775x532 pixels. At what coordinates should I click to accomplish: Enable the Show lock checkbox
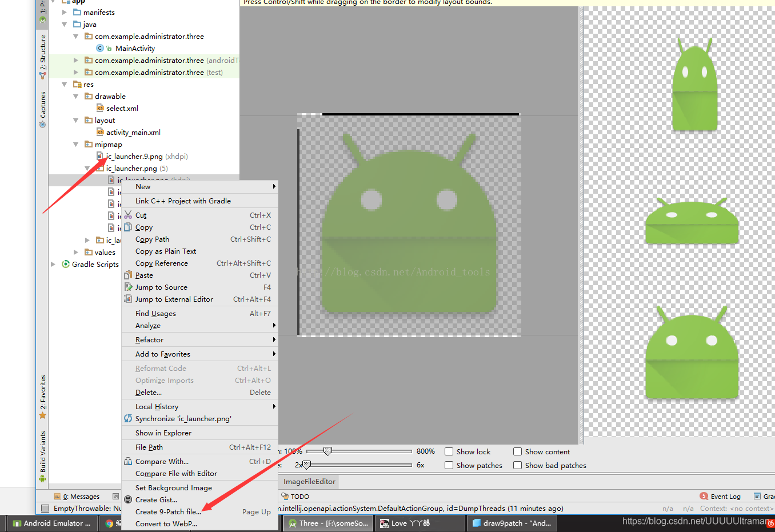(449, 451)
